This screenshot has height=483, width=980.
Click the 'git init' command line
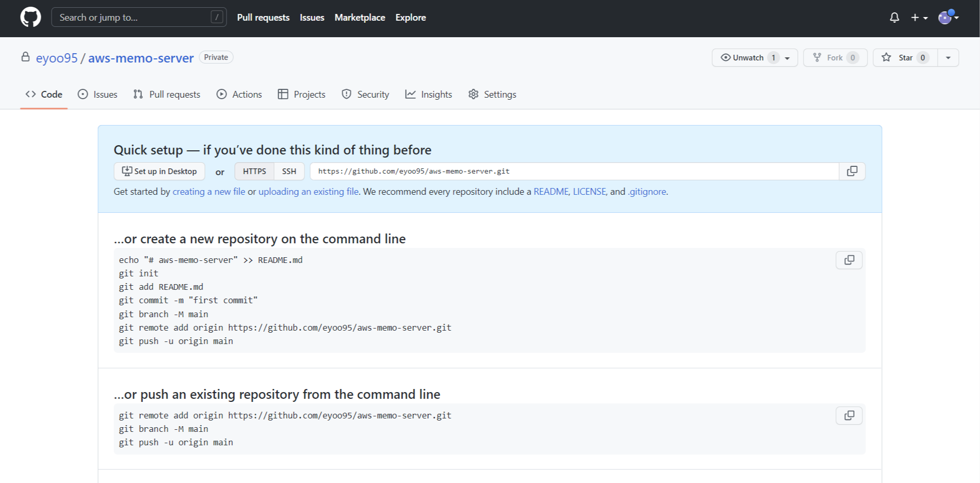point(138,273)
